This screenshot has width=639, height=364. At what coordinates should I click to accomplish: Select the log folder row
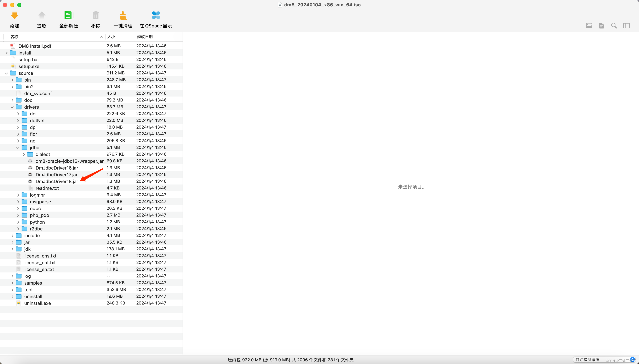91,276
